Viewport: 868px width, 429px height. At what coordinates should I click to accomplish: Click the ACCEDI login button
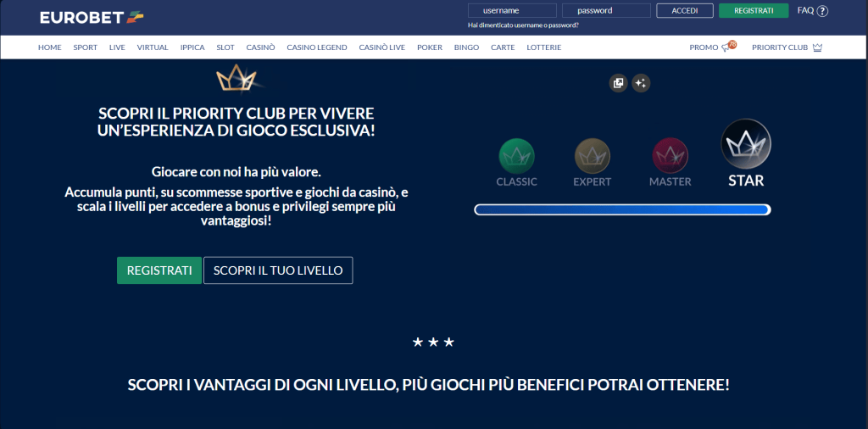tap(685, 10)
